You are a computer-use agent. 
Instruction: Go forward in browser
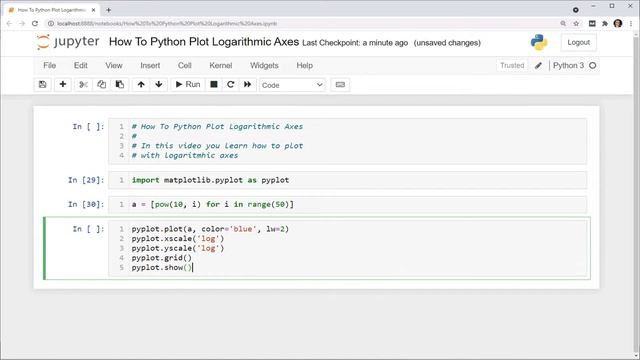(22, 24)
